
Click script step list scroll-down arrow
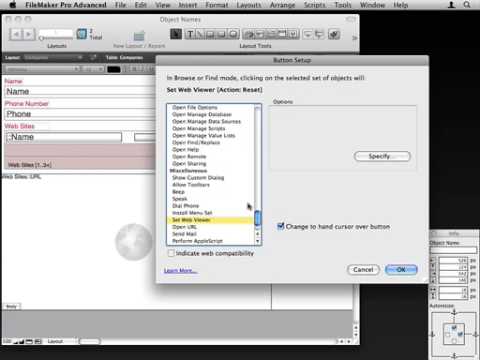tap(257, 241)
